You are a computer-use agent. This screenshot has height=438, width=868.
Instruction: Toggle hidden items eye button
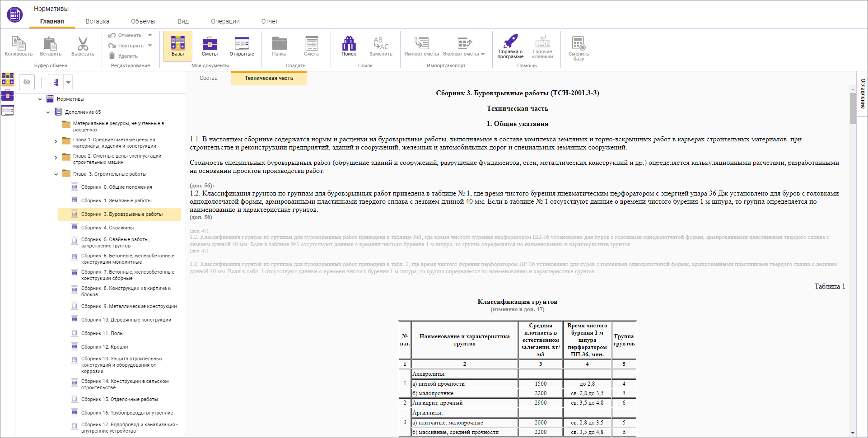coord(27,82)
